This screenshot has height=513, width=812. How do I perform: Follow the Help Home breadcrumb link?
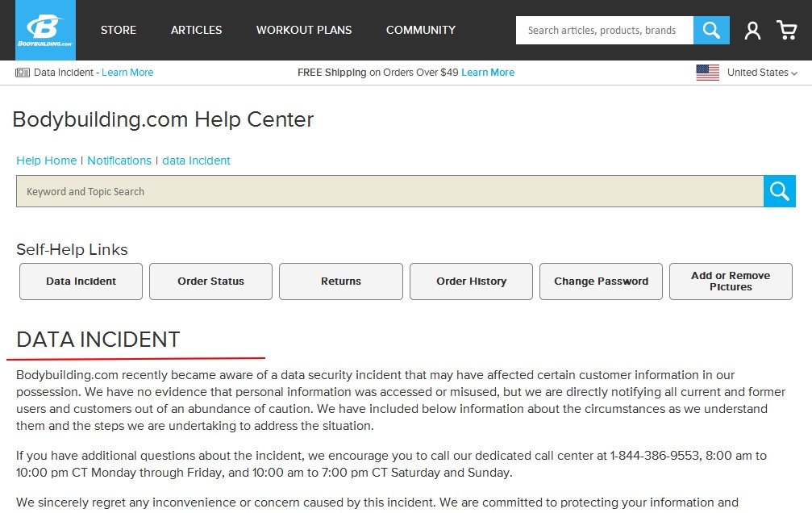tap(46, 161)
